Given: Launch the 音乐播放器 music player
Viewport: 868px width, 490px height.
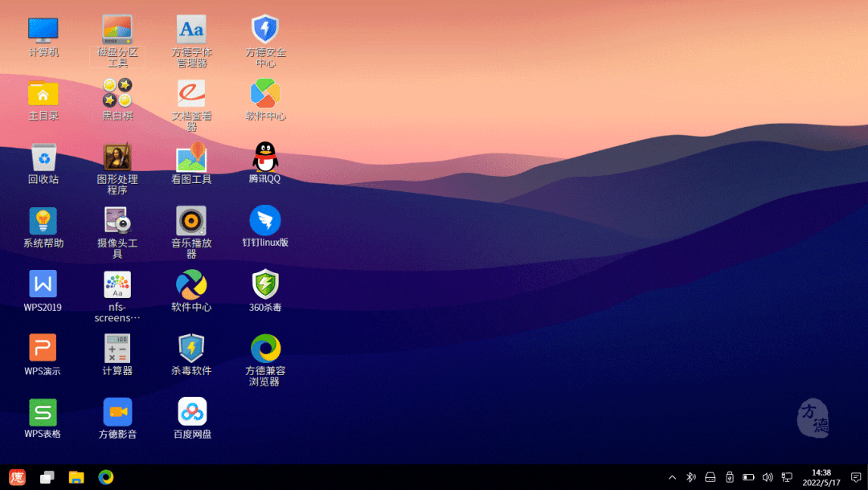Looking at the screenshot, I should pyautogui.click(x=191, y=221).
